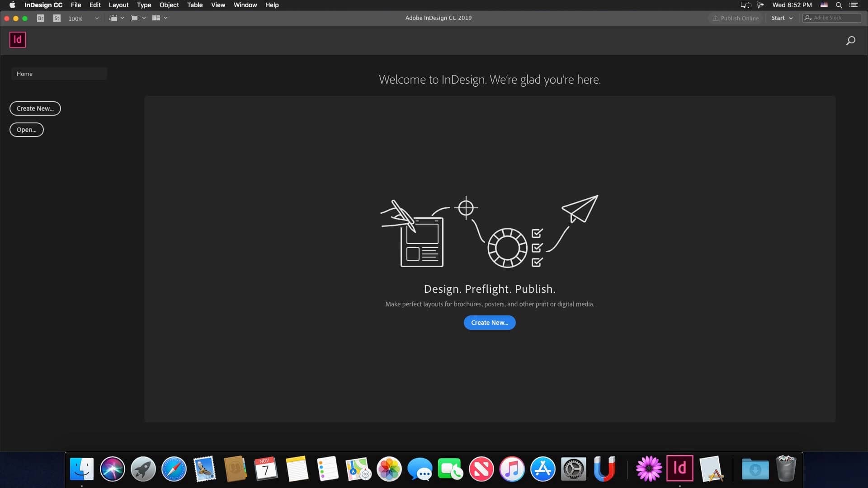Click the Magnet app dock icon

604,469
